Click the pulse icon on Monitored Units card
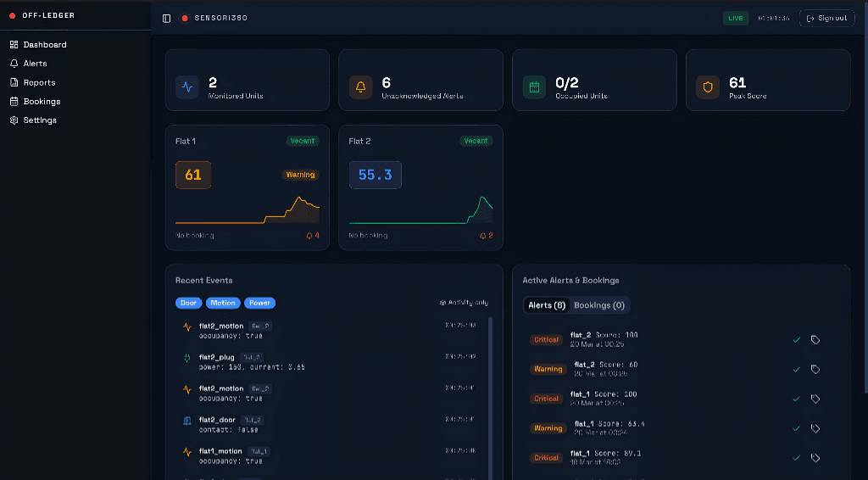The image size is (868, 480). tap(187, 87)
